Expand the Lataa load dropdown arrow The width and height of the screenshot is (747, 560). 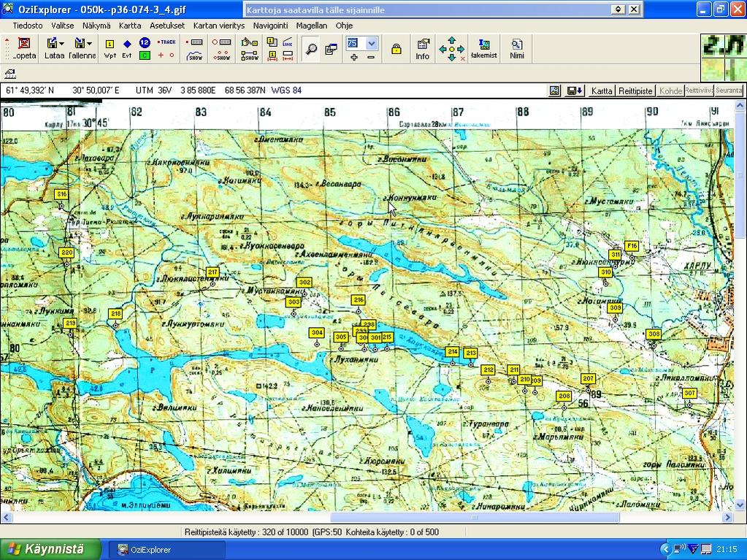[x=62, y=44]
